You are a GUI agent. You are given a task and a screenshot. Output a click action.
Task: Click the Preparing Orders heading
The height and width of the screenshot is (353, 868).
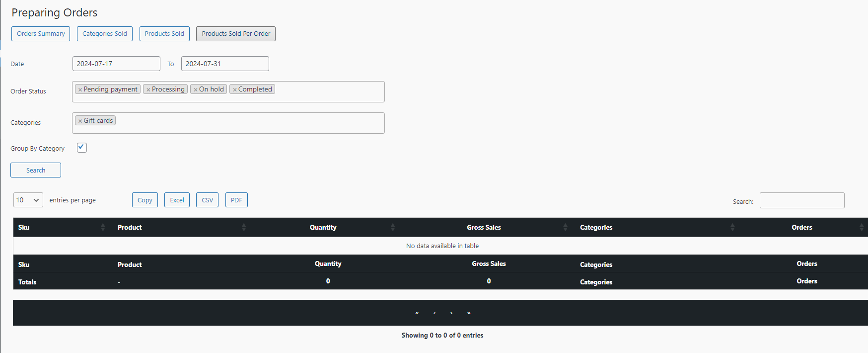55,13
